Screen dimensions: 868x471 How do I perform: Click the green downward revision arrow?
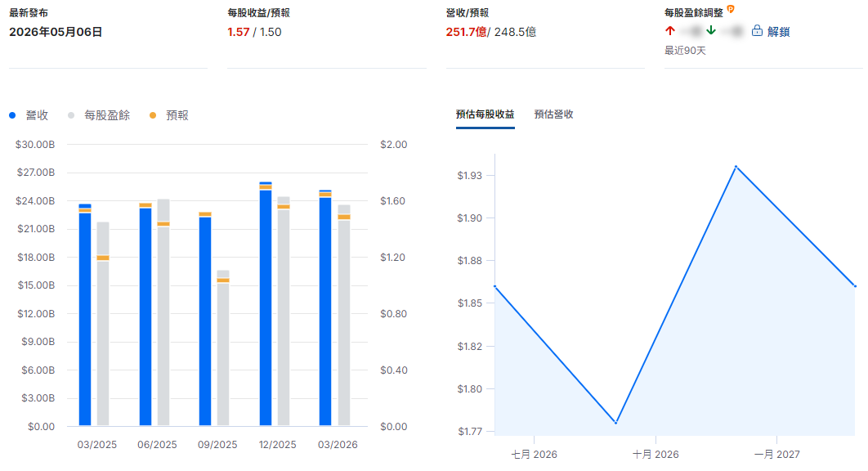tap(711, 30)
